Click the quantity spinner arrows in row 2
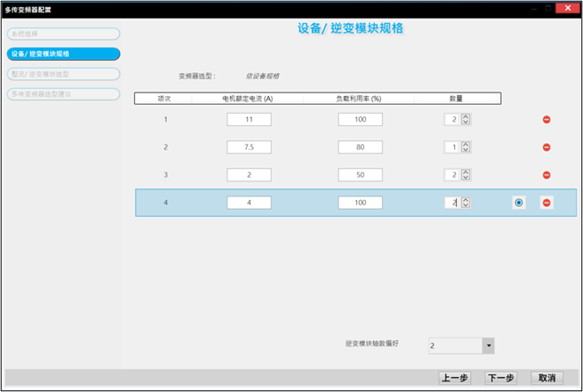 tap(467, 147)
